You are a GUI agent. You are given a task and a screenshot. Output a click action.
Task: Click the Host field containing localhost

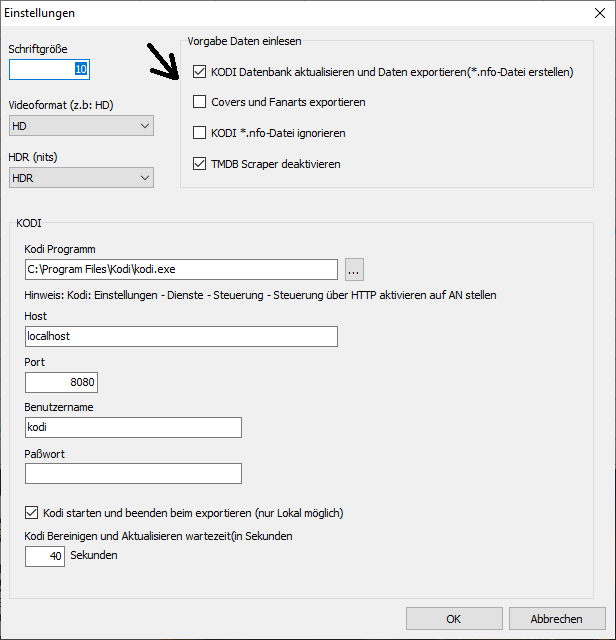click(x=181, y=336)
